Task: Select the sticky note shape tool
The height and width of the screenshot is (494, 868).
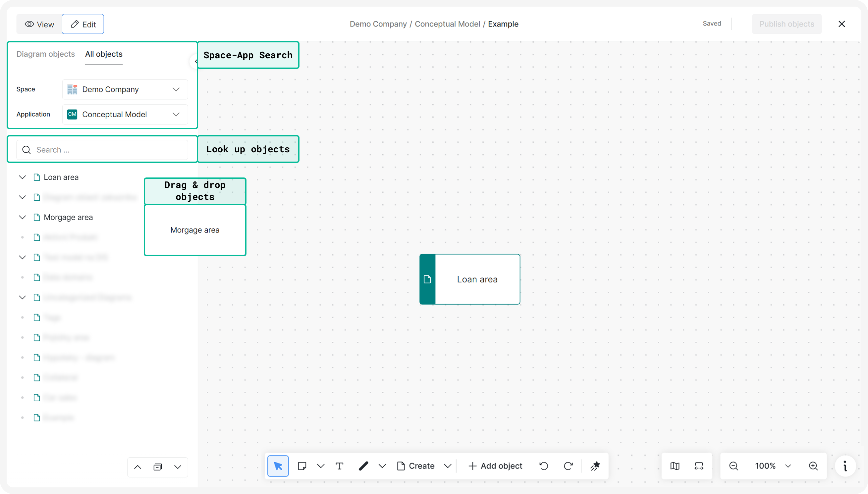Action: (x=302, y=466)
